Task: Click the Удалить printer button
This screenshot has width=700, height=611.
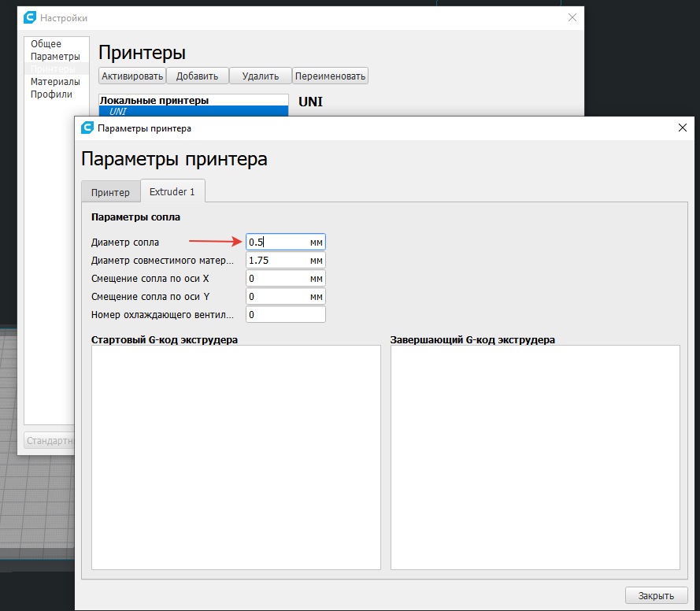Action: point(261,76)
